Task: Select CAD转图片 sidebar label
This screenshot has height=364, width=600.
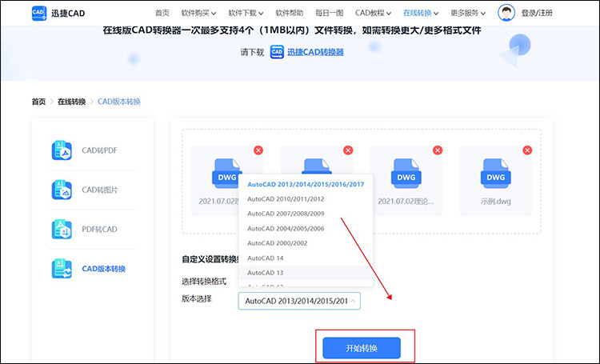Action: coord(100,190)
